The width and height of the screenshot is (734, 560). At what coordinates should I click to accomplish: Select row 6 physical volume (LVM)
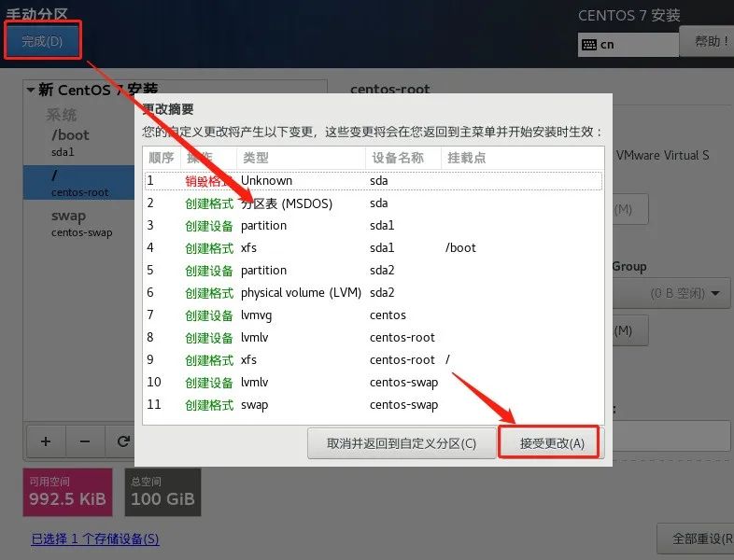(x=374, y=293)
